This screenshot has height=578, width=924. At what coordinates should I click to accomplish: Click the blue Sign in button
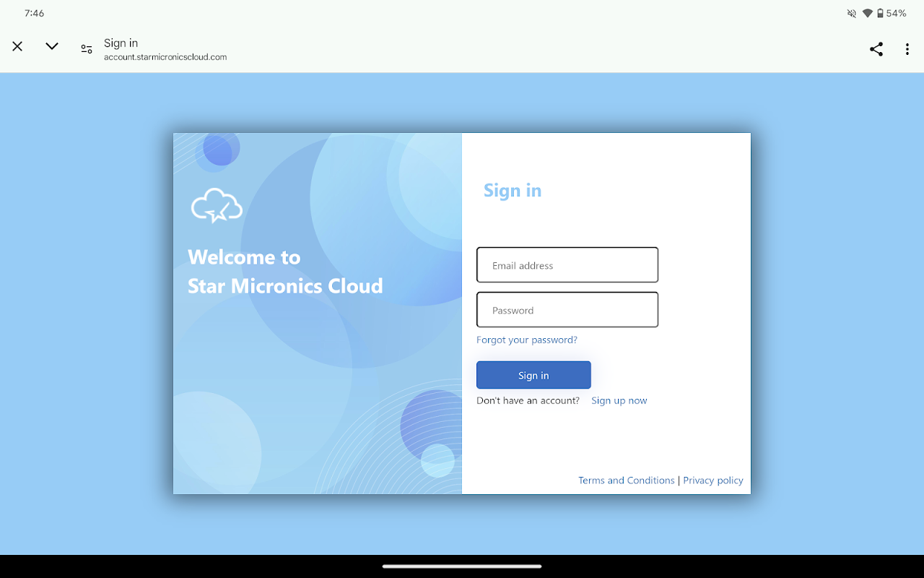[533, 375]
